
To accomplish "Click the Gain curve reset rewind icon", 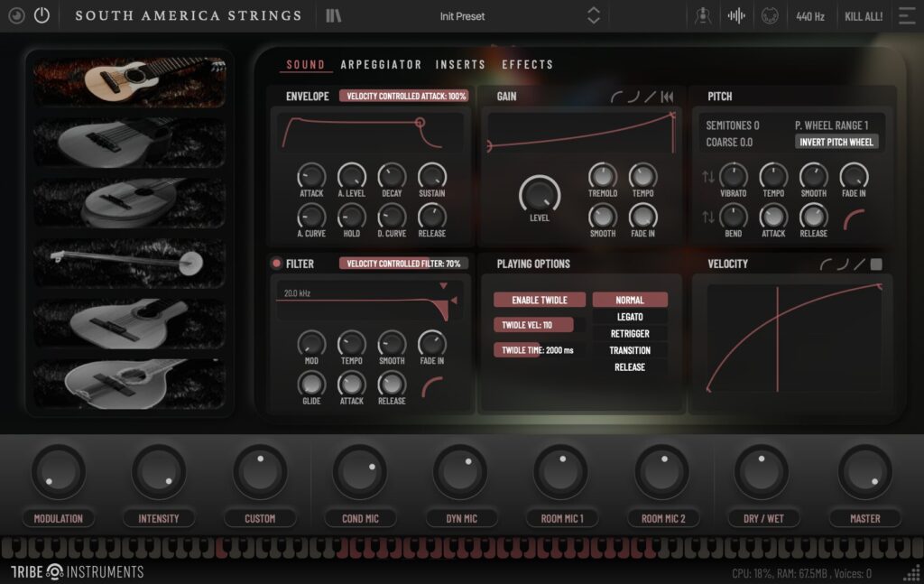I will point(667,97).
